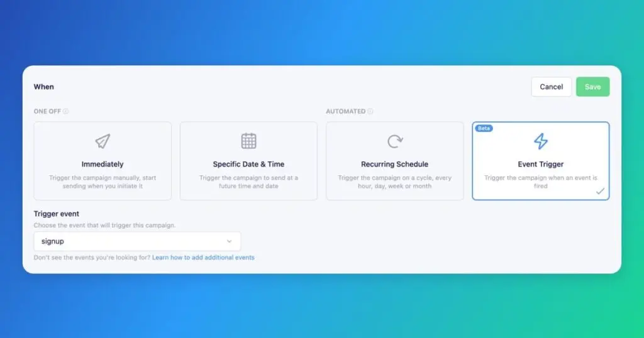
Task: Open the signup trigger event dropdown
Action: [x=137, y=241]
